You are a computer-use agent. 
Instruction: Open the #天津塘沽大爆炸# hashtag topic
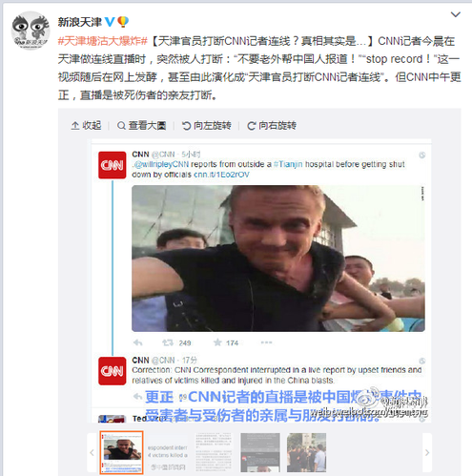click(103, 41)
